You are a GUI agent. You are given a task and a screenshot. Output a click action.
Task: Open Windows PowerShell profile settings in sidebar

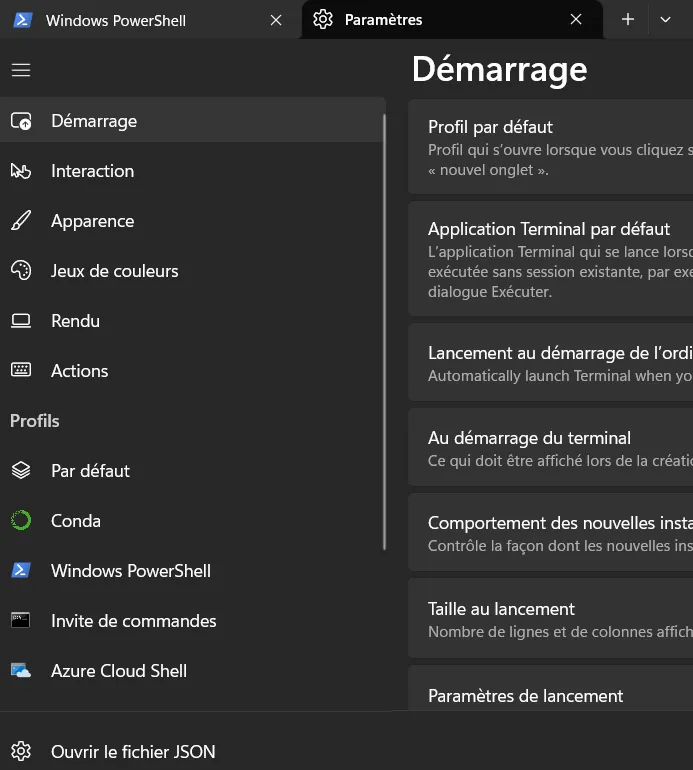click(x=192, y=571)
